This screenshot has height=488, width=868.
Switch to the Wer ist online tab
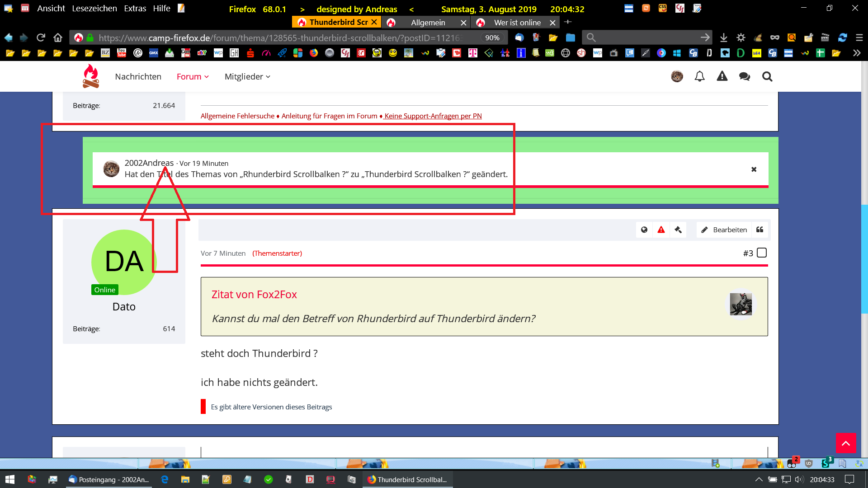coord(517,22)
